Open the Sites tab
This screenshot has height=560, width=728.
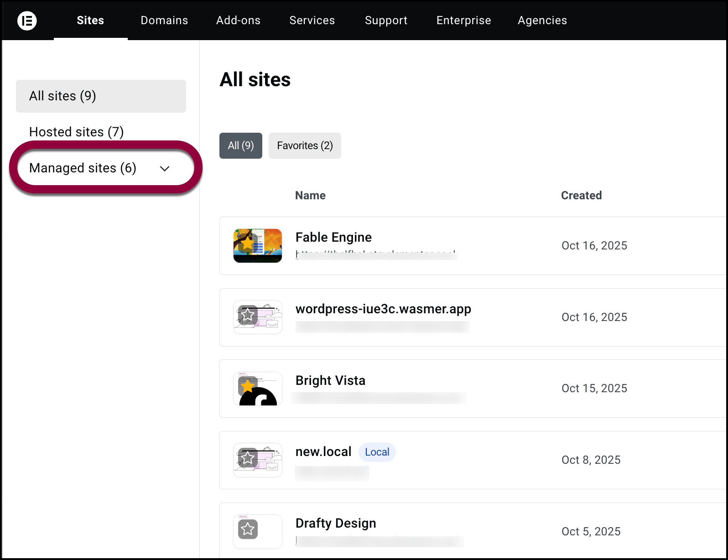point(90,21)
